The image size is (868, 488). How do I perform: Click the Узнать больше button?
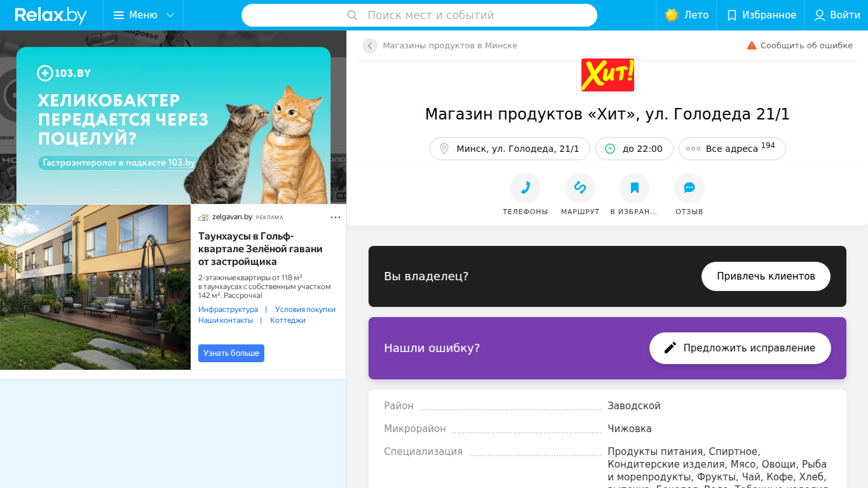[x=231, y=353]
